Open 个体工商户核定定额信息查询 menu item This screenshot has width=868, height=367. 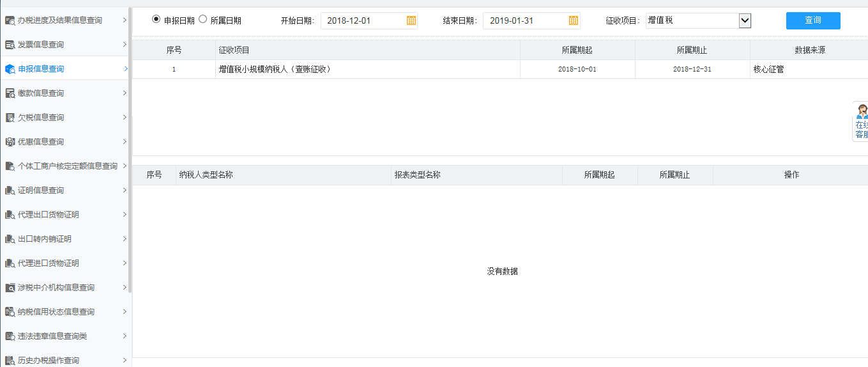click(67, 166)
